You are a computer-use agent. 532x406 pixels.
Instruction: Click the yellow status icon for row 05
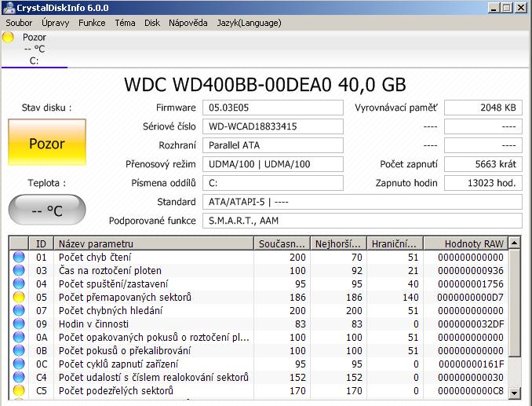pyautogui.click(x=19, y=297)
